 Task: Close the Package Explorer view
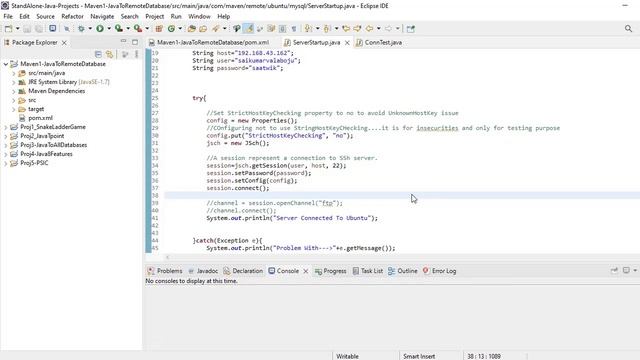pyautogui.click(x=64, y=42)
